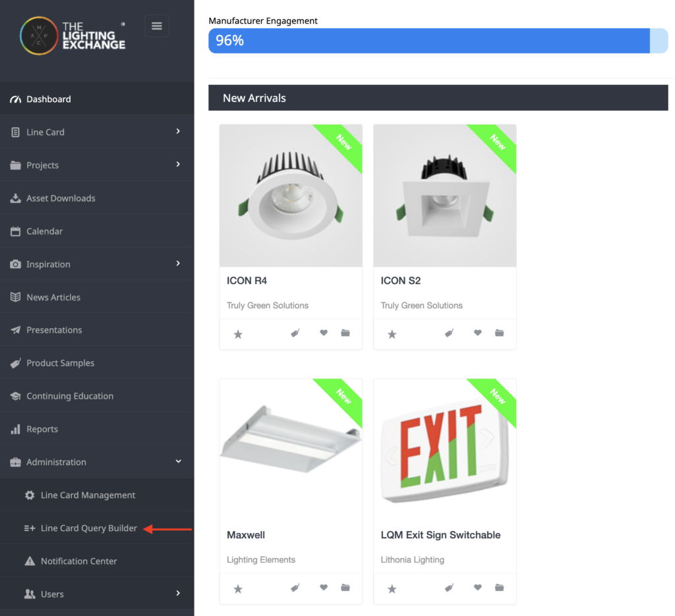Toggle star on LQM Exit Sign Switchable

[x=392, y=588]
